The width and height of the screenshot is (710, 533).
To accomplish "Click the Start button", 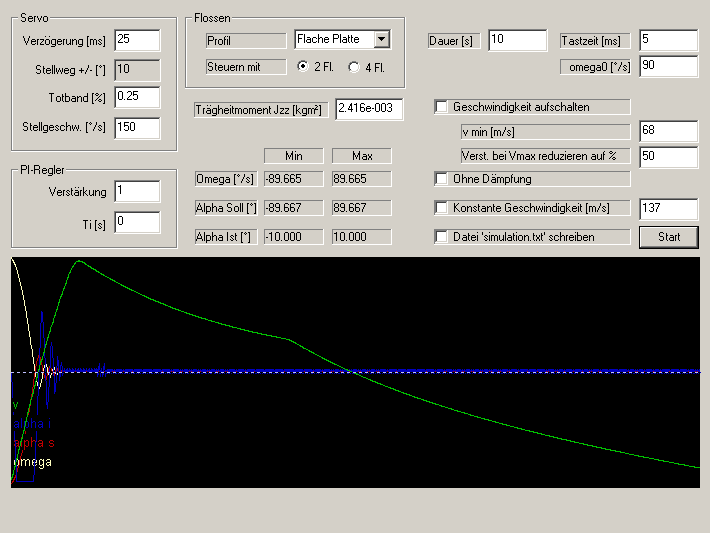I will (669, 237).
